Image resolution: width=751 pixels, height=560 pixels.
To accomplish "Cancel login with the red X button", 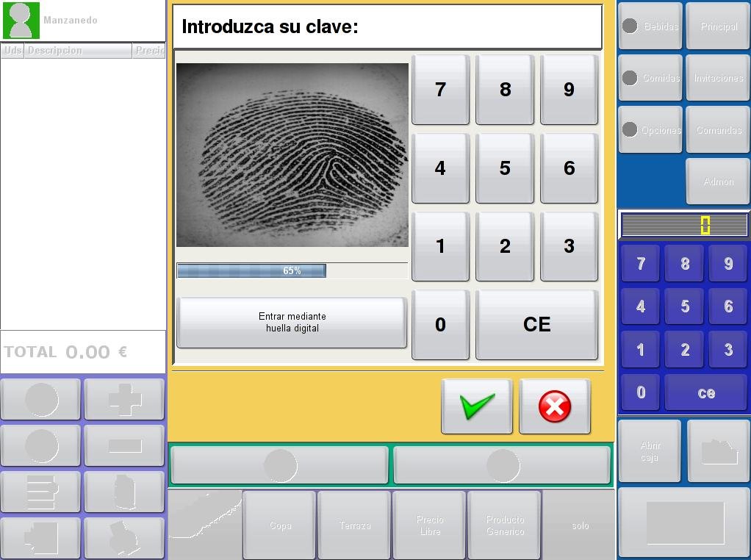I will (555, 406).
